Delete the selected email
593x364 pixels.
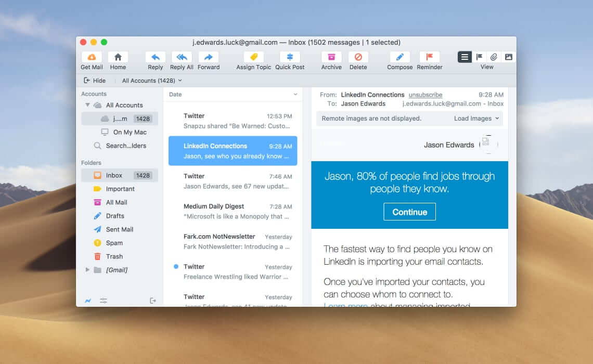(x=358, y=57)
